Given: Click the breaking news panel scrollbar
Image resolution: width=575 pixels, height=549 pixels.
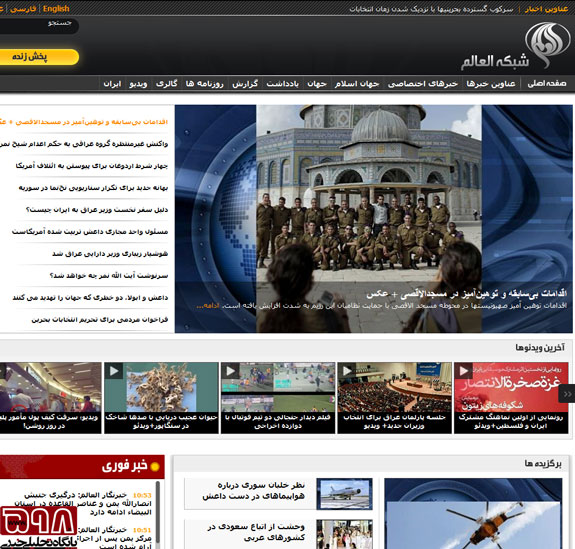Looking at the screenshot, I should pyautogui.click(x=158, y=513).
